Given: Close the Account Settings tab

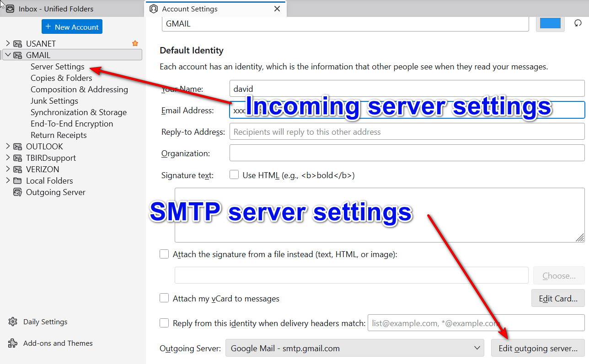Looking at the screenshot, I should pos(277,9).
